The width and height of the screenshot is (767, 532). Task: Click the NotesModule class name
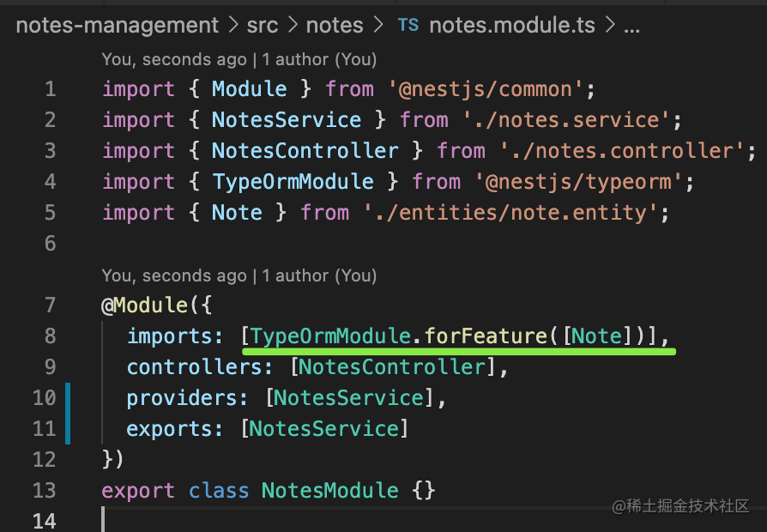(329, 491)
